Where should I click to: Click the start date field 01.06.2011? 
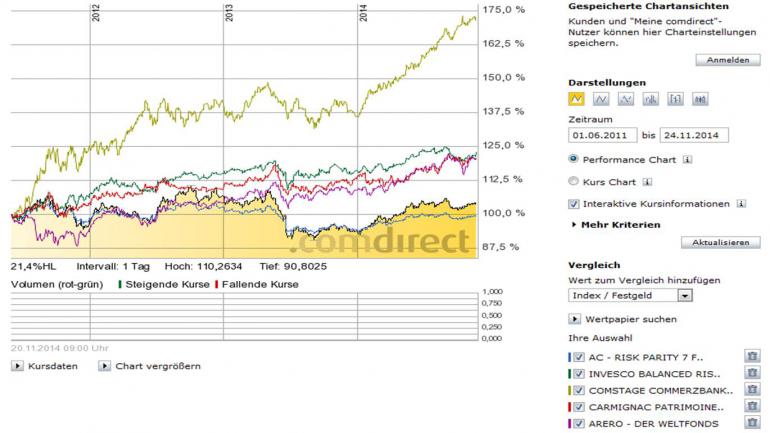(x=602, y=135)
